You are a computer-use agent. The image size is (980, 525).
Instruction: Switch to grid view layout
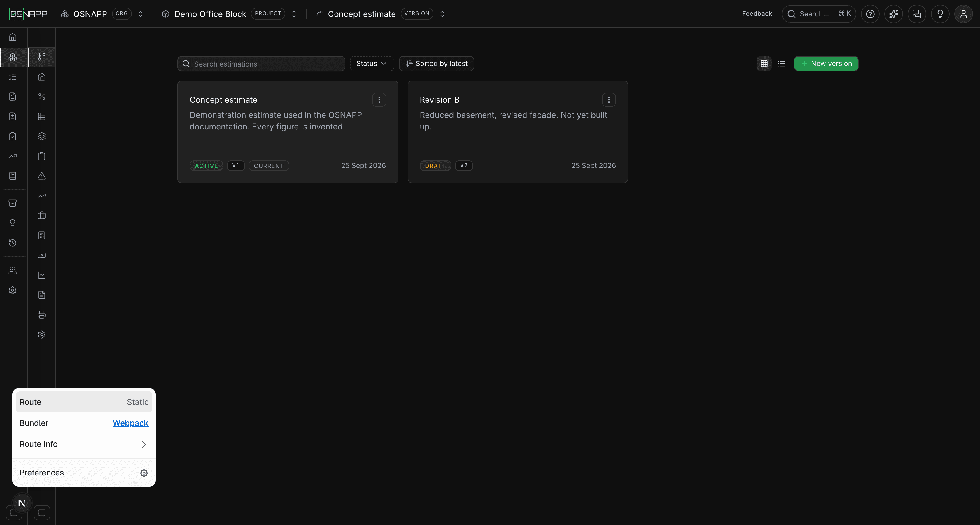[x=764, y=64]
